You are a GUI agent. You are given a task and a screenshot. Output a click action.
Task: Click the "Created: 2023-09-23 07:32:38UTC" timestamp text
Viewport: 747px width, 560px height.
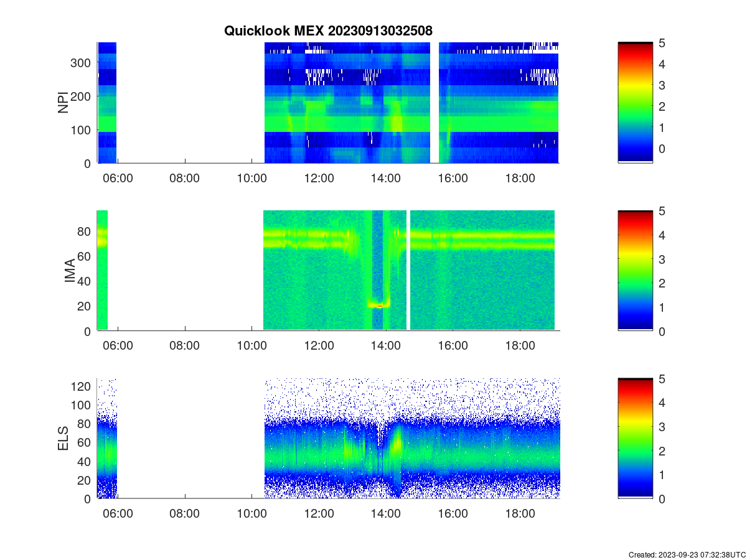tap(687, 554)
